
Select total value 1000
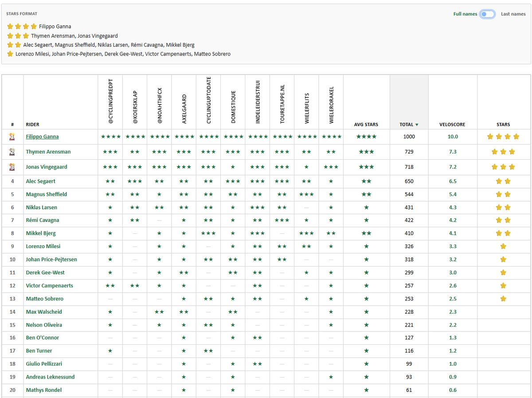tap(409, 137)
